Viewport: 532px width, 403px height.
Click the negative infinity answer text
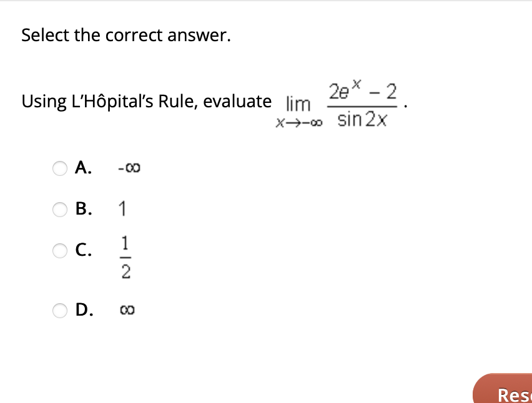coord(128,167)
